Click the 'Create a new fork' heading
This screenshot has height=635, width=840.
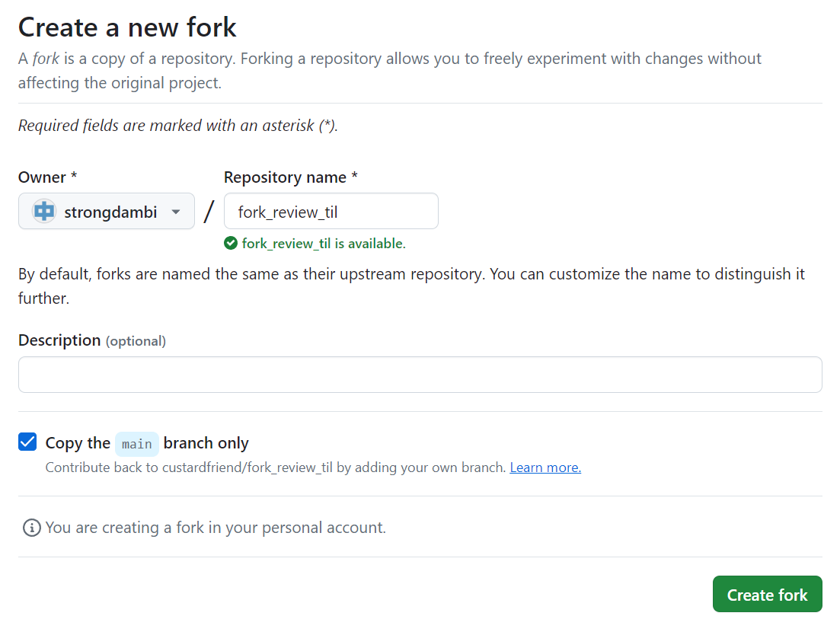(127, 27)
